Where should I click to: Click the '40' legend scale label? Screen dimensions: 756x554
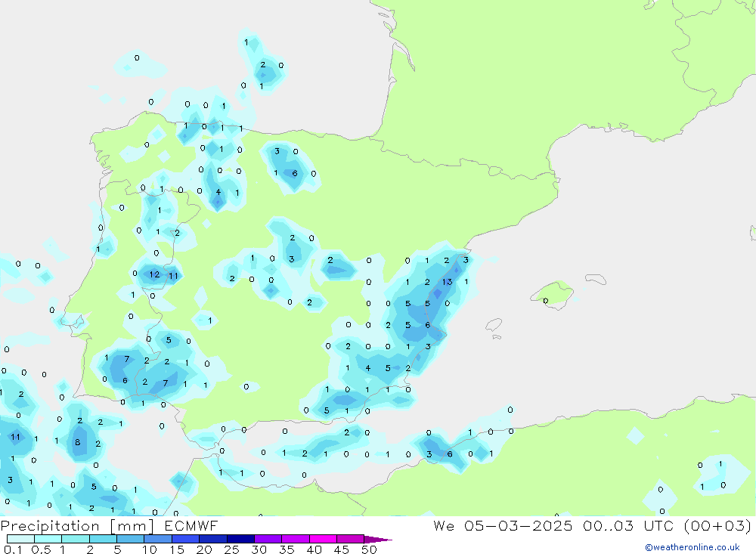point(314,549)
